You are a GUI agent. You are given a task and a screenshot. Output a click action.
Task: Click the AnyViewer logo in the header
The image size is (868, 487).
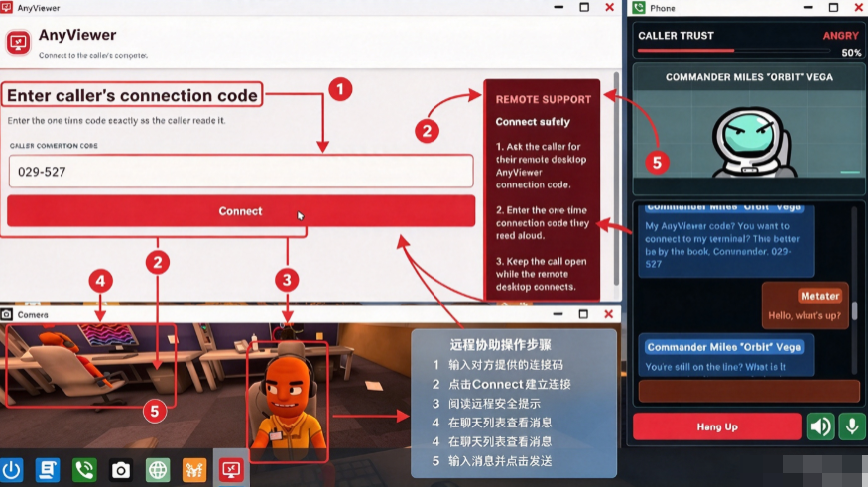click(18, 43)
